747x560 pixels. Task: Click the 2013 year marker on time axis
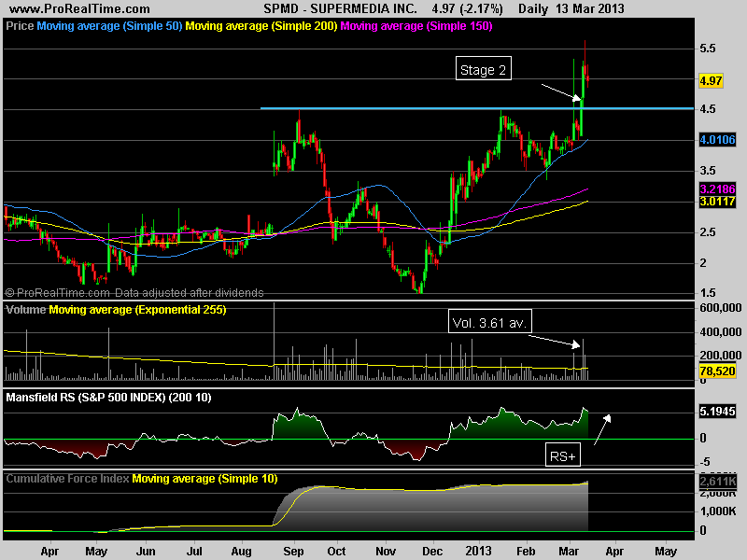tap(478, 552)
